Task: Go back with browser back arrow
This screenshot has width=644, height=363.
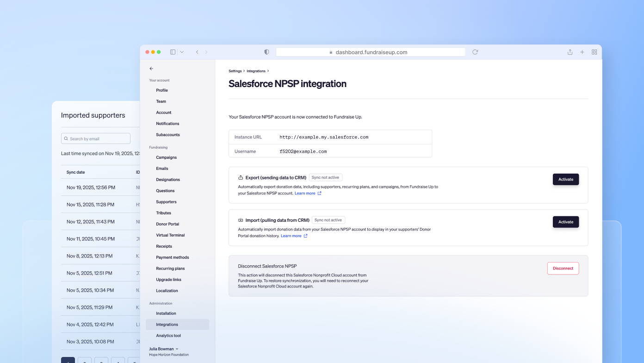Action: [x=197, y=52]
